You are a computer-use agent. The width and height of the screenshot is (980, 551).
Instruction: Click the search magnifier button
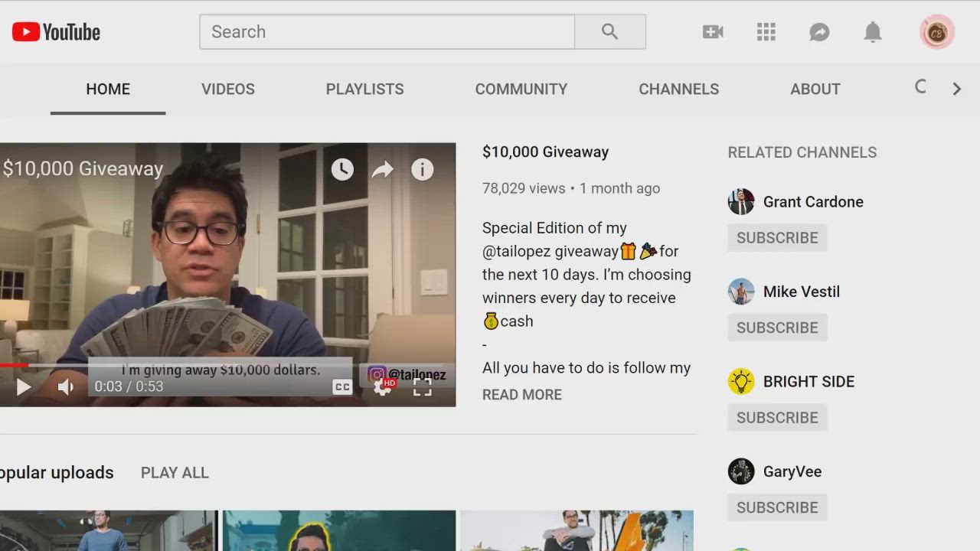[x=609, y=31]
